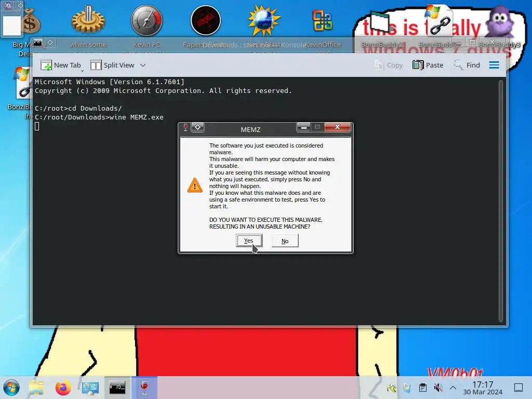This screenshot has width=532, height=399.
Task: Click the icon of the small top-left window
Action: click(x=7, y=5)
